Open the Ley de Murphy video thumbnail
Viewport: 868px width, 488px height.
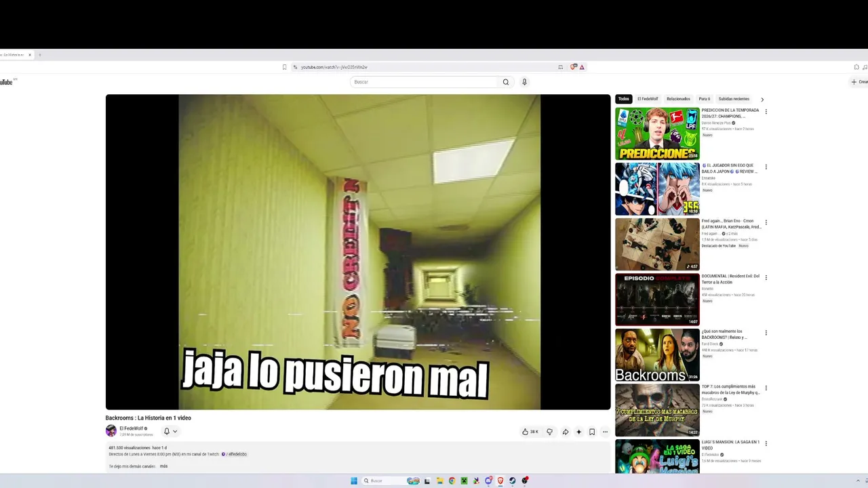click(x=657, y=410)
